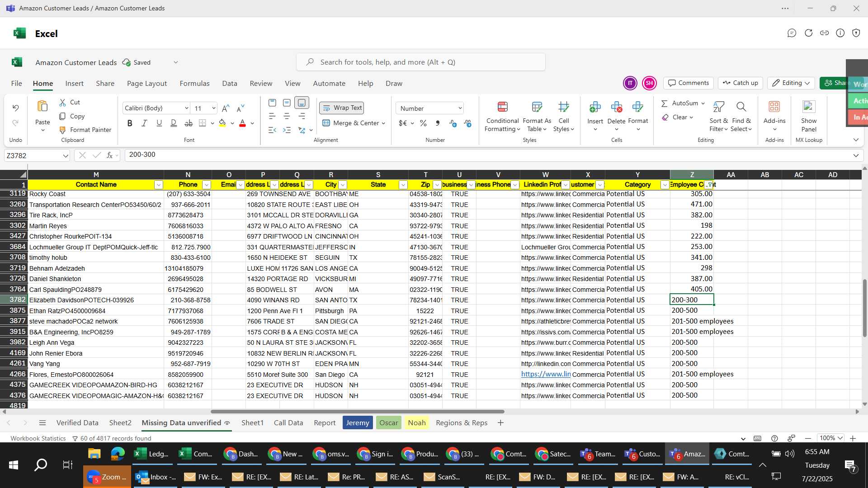The image size is (868, 488).
Task: Select center horizontal align icon
Action: click(287, 117)
